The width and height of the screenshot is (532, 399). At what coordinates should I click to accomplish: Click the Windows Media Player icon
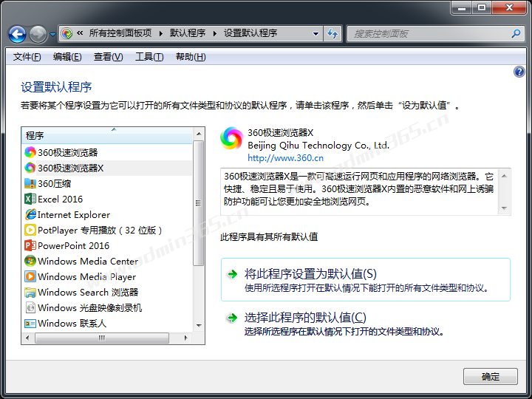30,276
